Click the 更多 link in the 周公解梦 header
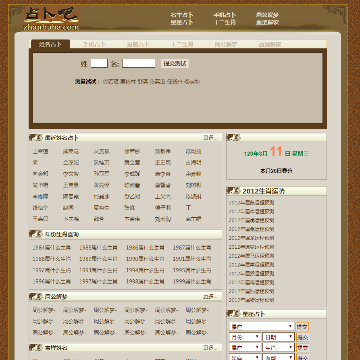The image size is (360, 360). 210,296
